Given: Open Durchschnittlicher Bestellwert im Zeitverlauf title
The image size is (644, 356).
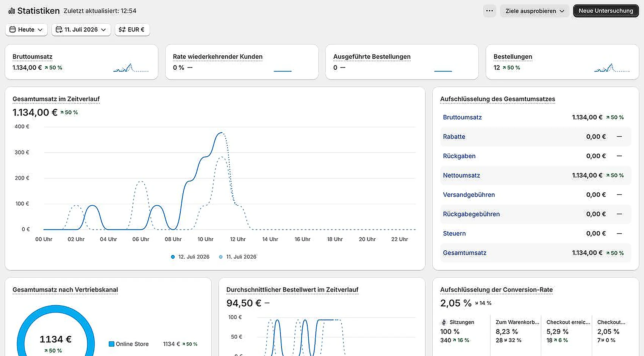Looking at the screenshot, I should pos(292,290).
